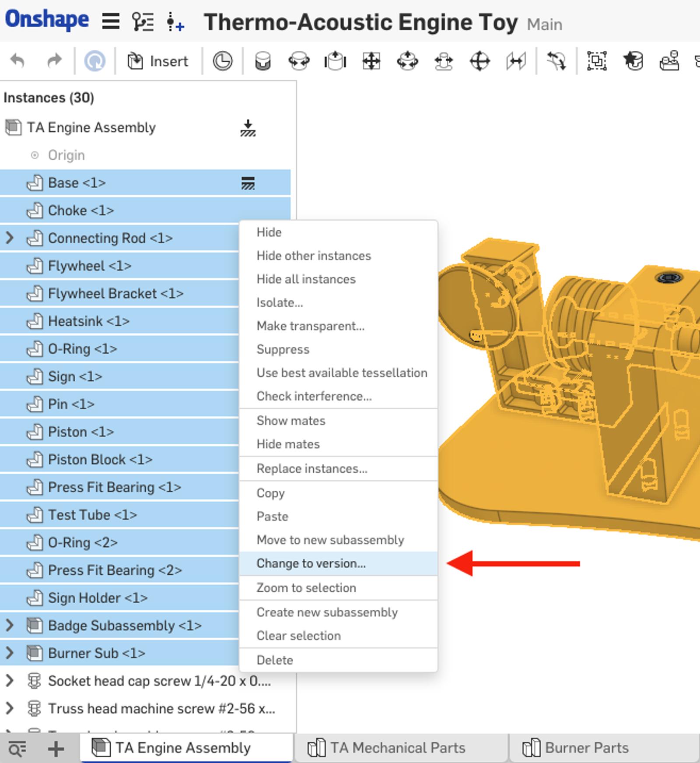This screenshot has height=763, width=700.
Task: Click the plus icon to add new tab
Action: (56, 749)
